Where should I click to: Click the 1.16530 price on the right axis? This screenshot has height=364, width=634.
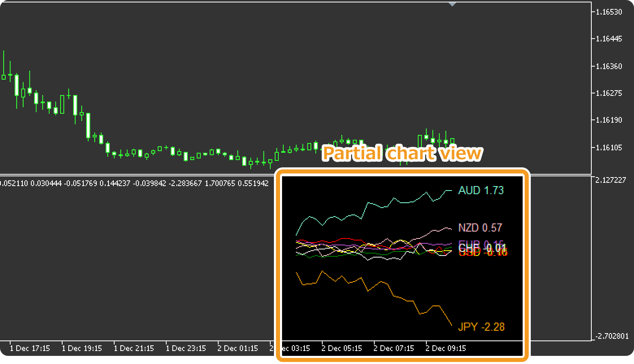tap(608, 12)
